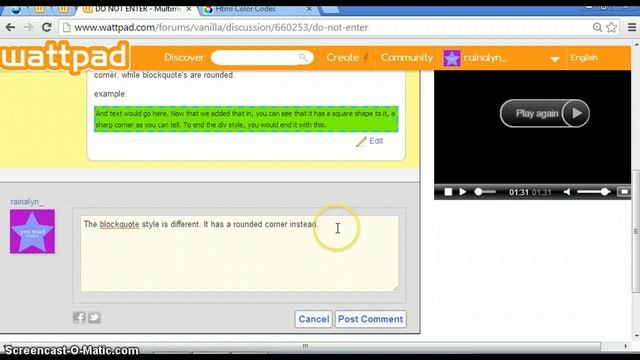
Task: Open rainalyn_ profile avatar in header
Action: 452,58
